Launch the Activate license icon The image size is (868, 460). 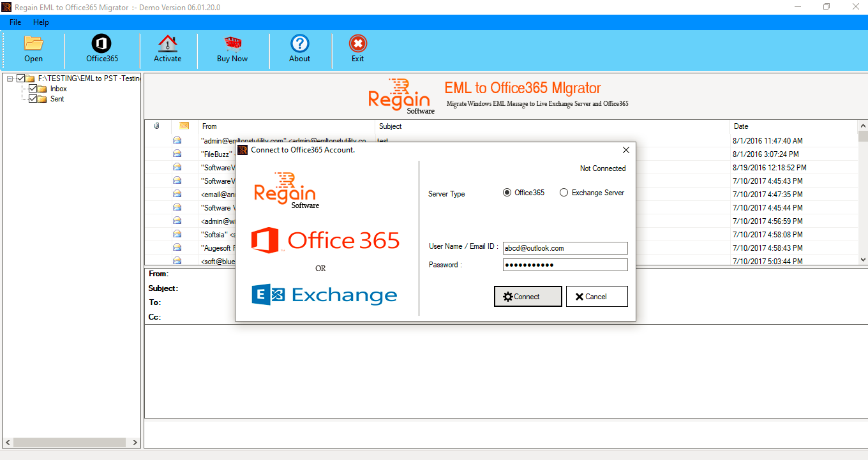click(x=167, y=43)
